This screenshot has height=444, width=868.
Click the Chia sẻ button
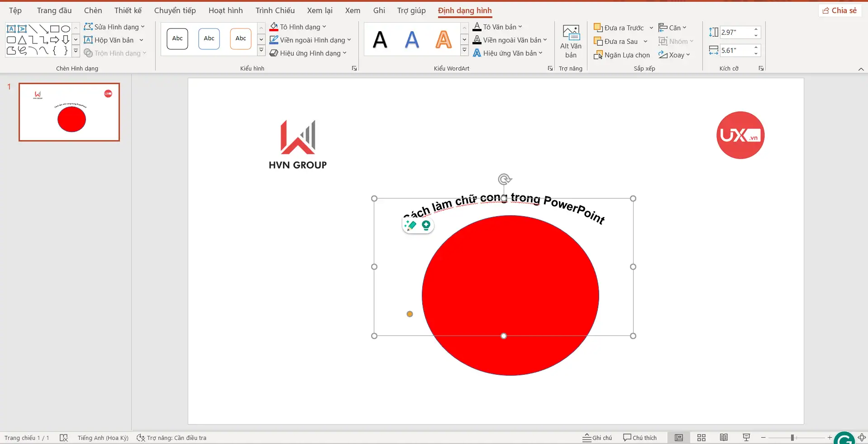839,10
